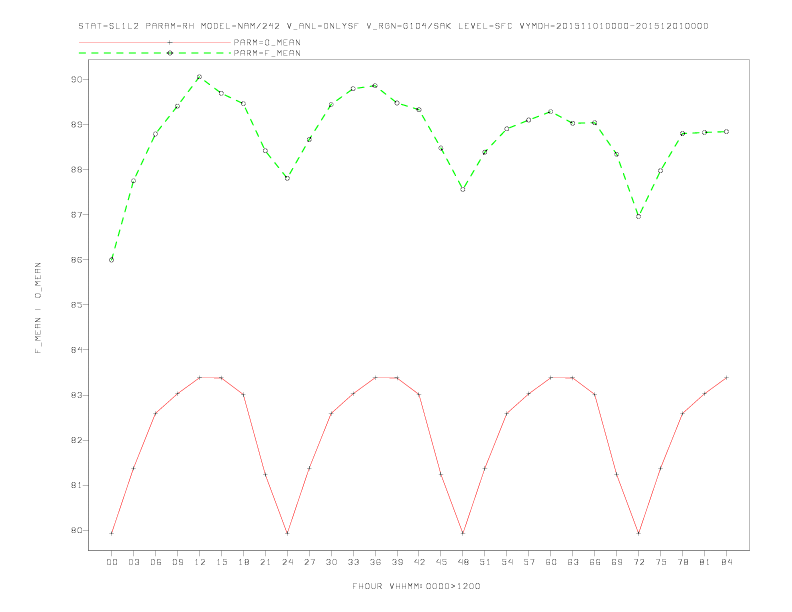Viewport: 792px width, 612px height.
Task: Click the x-axis tick label 42
Action: click(x=419, y=562)
